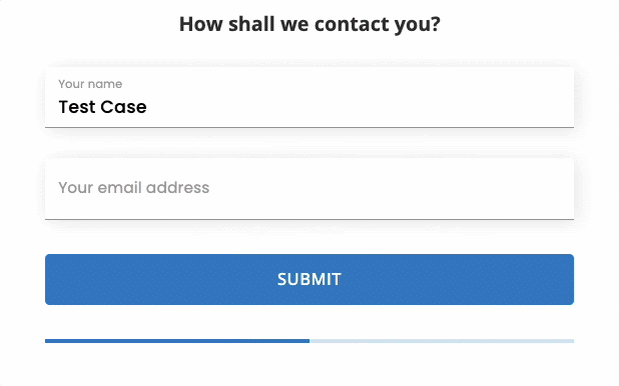The height and width of the screenshot is (386, 619).
Task: Focus the Your email address field
Action: tap(310, 189)
